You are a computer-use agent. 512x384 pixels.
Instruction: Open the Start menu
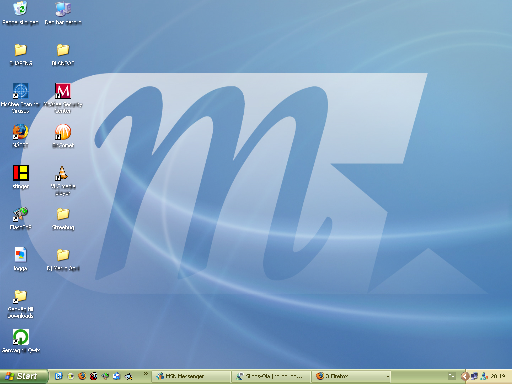pos(23,376)
